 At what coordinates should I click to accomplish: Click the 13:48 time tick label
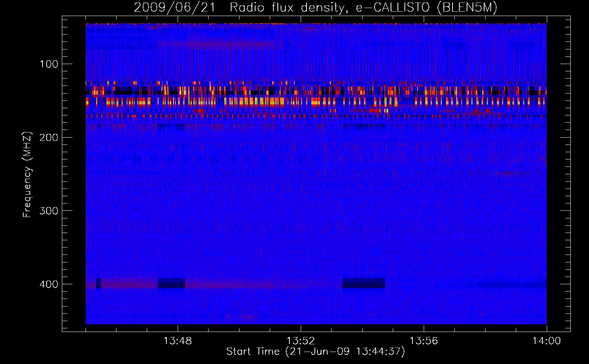pyautogui.click(x=178, y=341)
